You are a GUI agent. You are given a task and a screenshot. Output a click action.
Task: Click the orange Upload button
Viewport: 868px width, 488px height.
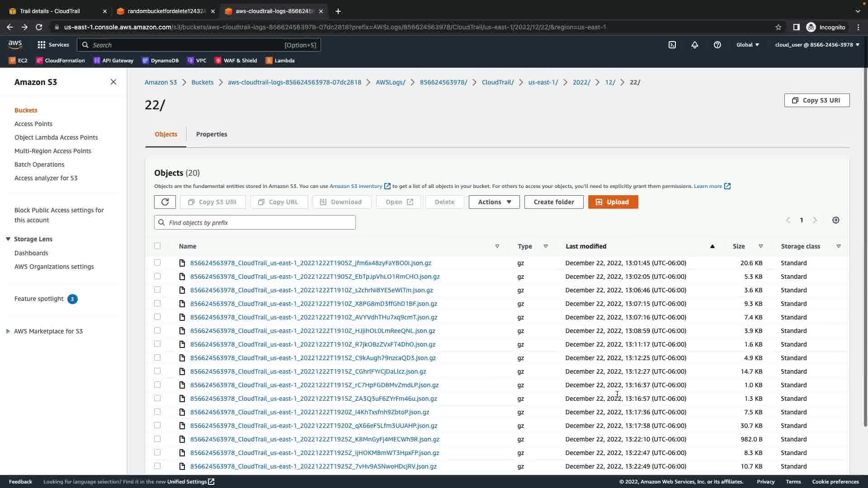[613, 202]
